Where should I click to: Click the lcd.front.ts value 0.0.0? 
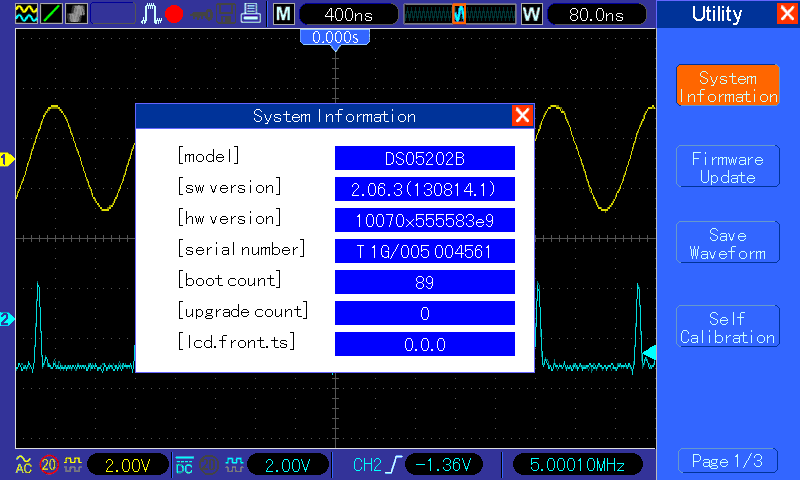424,344
